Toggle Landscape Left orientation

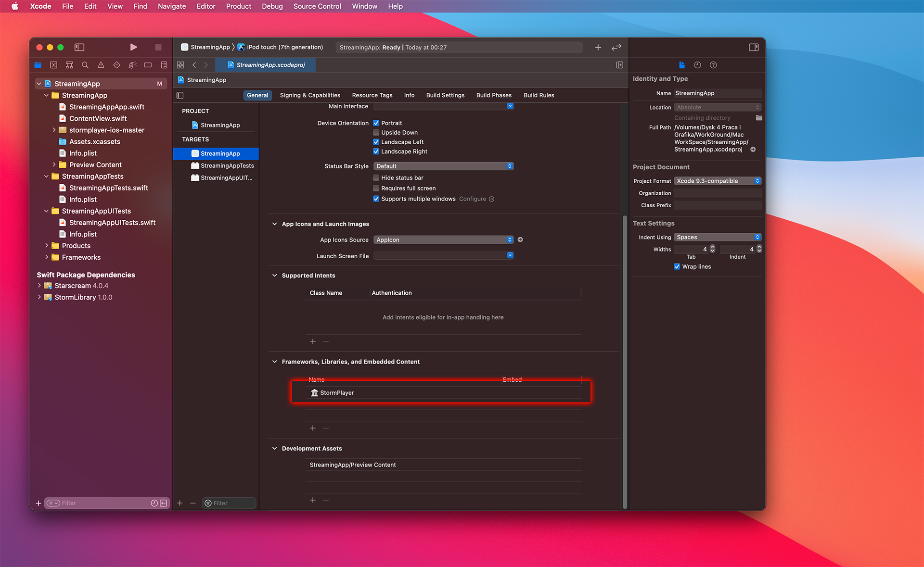tap(376, 142)
